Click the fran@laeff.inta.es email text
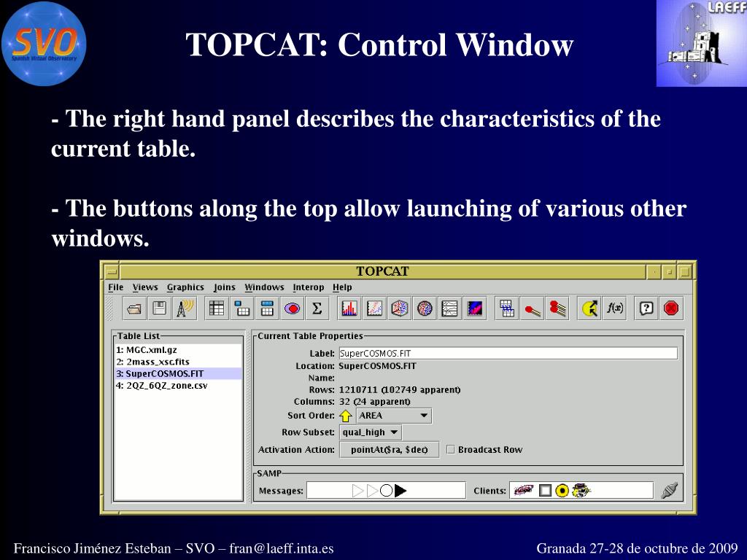 (281, 548)
